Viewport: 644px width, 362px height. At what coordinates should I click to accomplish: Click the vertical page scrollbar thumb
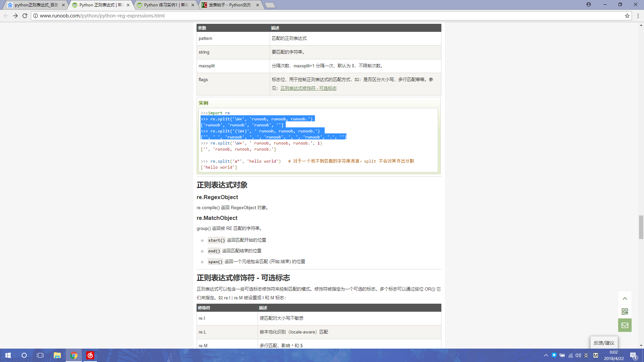point(641,227)
